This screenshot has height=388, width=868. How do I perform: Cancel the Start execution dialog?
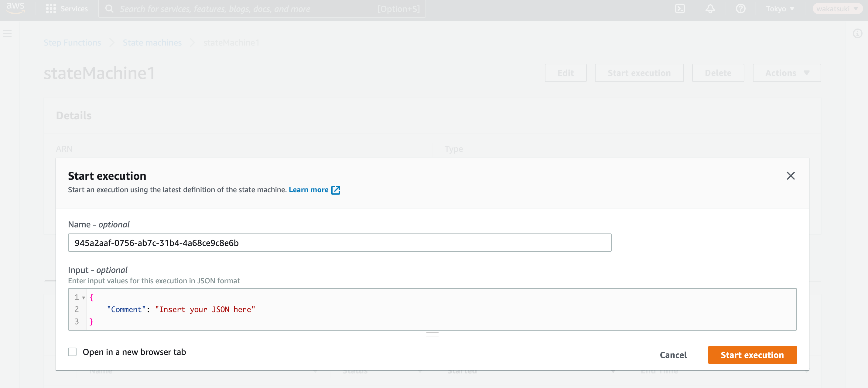pyautogui.click(x=673, y=355)
